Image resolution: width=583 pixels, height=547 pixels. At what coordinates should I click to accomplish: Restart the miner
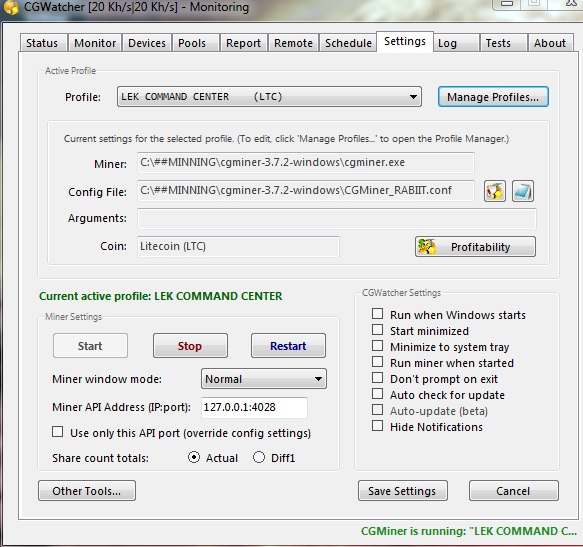(288, 346)
